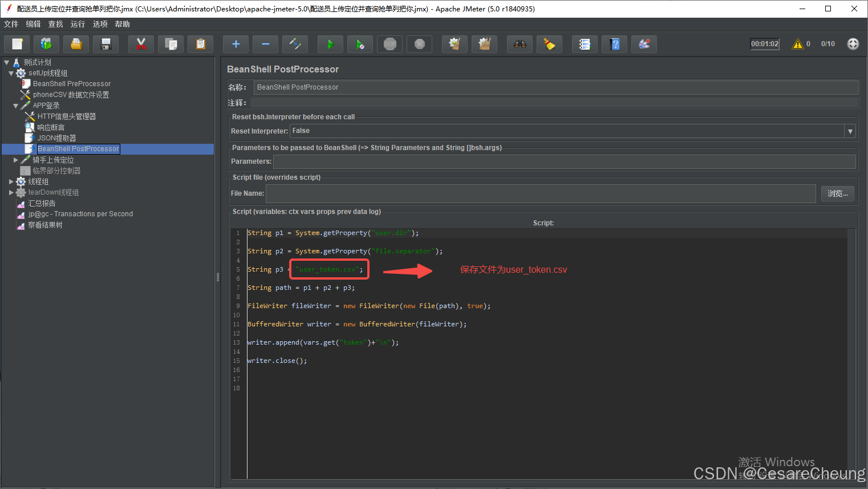
Task: Open the Reset Interpreter dropdown
Action: click(x=850, y=131)
